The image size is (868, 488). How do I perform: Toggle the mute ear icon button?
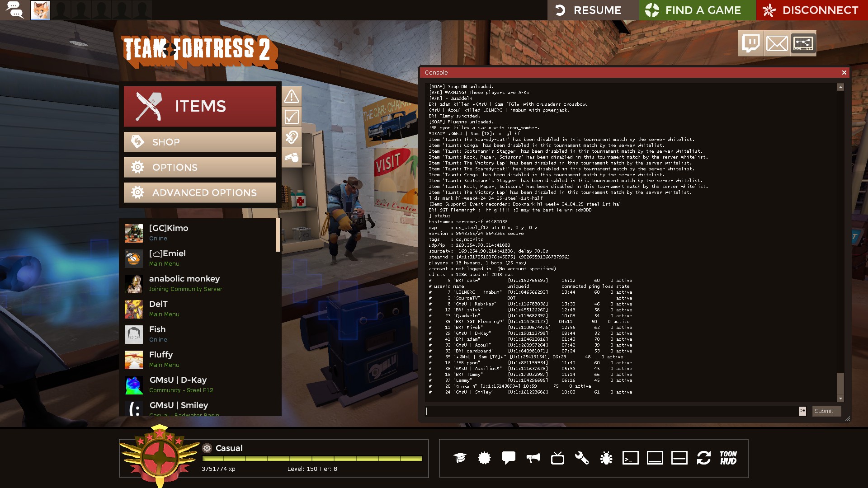pyautogui.click(x=292, y=137)
